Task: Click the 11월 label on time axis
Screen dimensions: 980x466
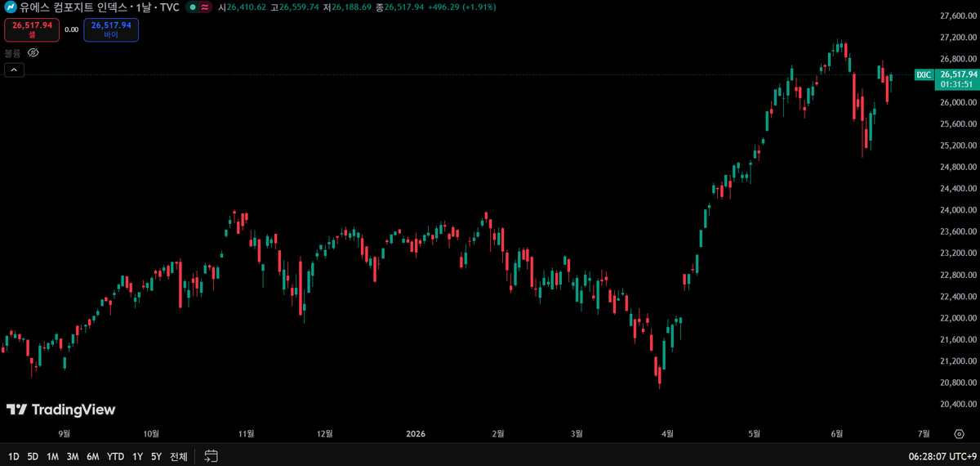Action: point(246,433)
